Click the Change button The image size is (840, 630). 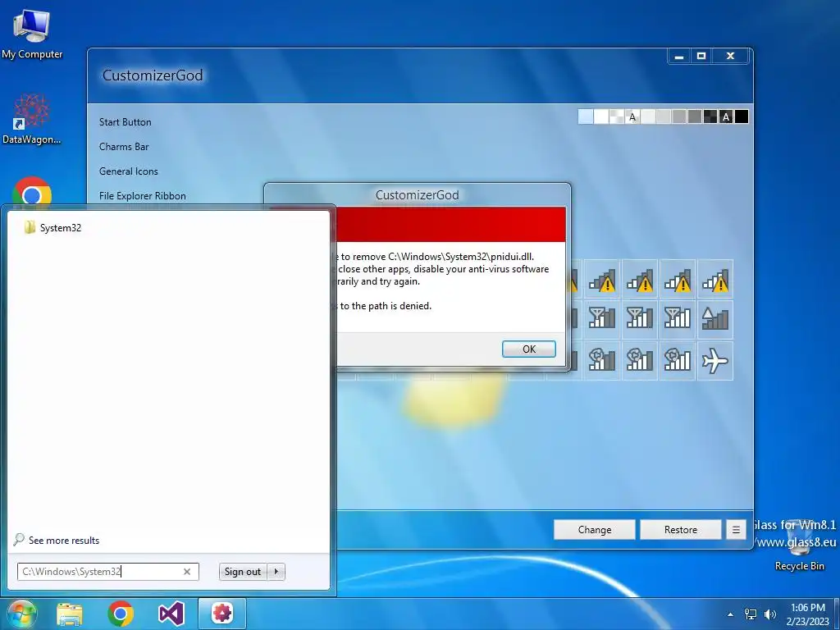click(595, 530)
